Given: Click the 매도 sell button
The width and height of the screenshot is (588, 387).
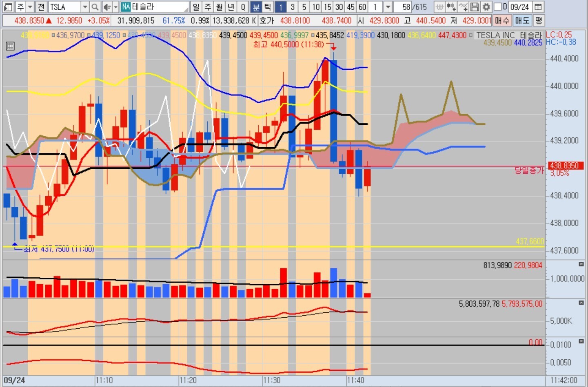Looking at the screenshot, I should coord(522,20).
